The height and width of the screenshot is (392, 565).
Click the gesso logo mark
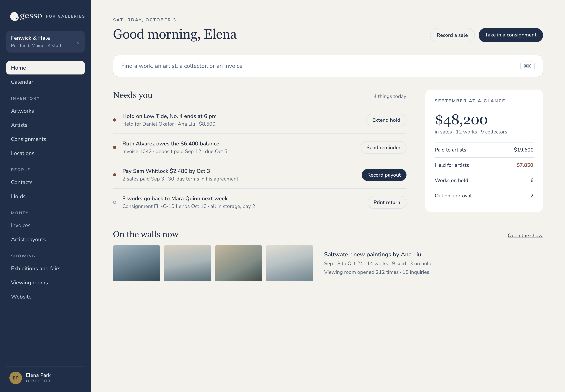[x=14, y=16]
